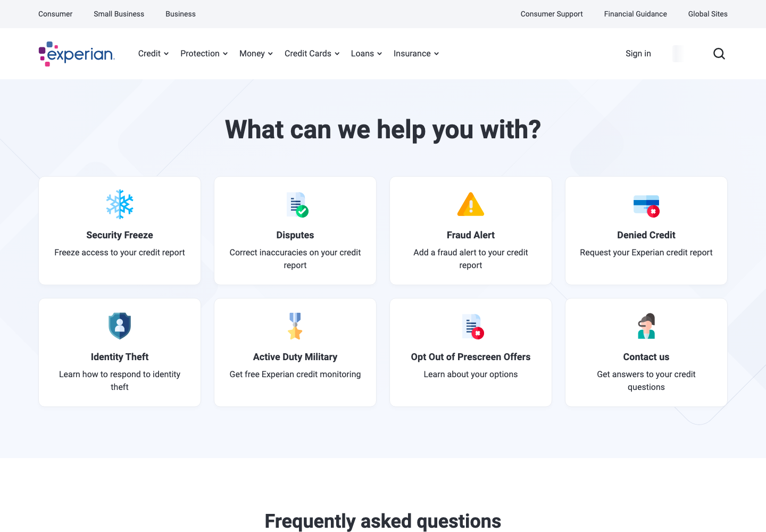
Task: Click 'Get free Experian credit monitoring' text
Action: [295, 375]
